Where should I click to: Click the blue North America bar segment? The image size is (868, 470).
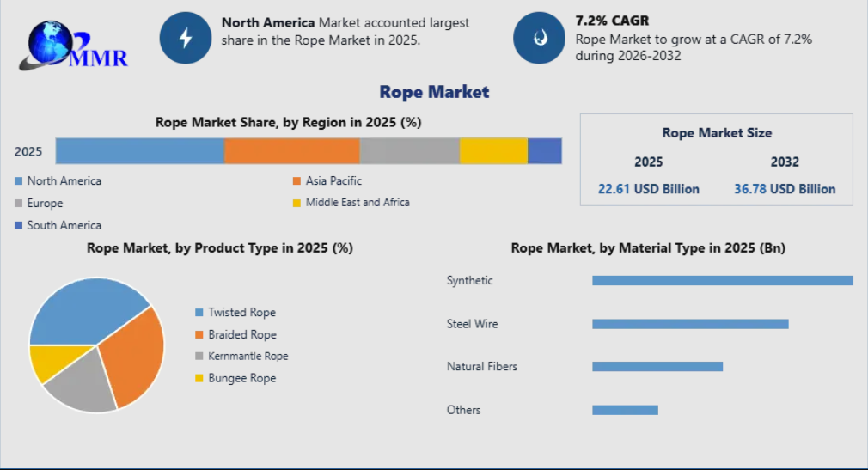[x=139, y=150]
